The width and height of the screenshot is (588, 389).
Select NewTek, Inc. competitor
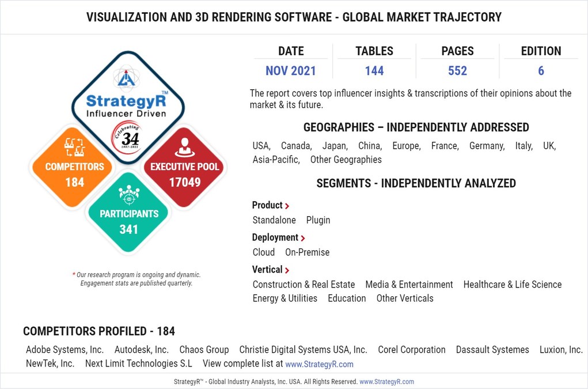50,364
